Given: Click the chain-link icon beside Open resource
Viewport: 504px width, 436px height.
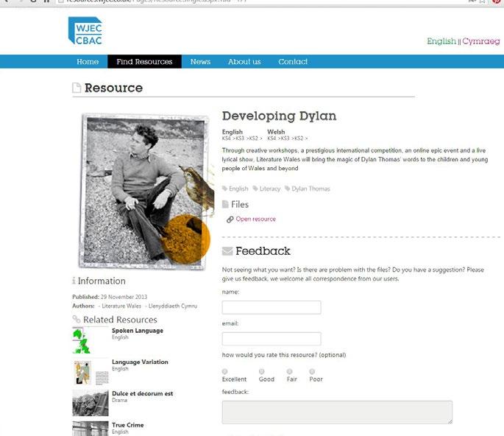Looking at the screenshot, I should click(x=230, y=219).
